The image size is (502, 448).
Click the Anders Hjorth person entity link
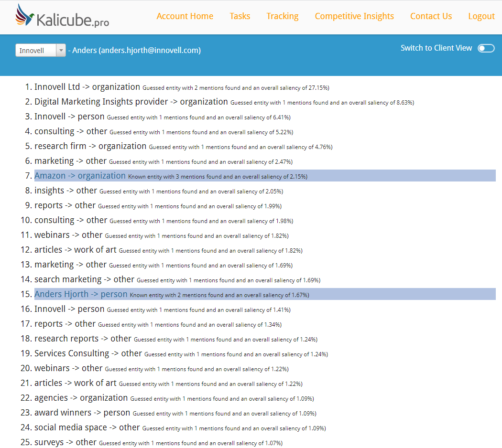point(81,294)
